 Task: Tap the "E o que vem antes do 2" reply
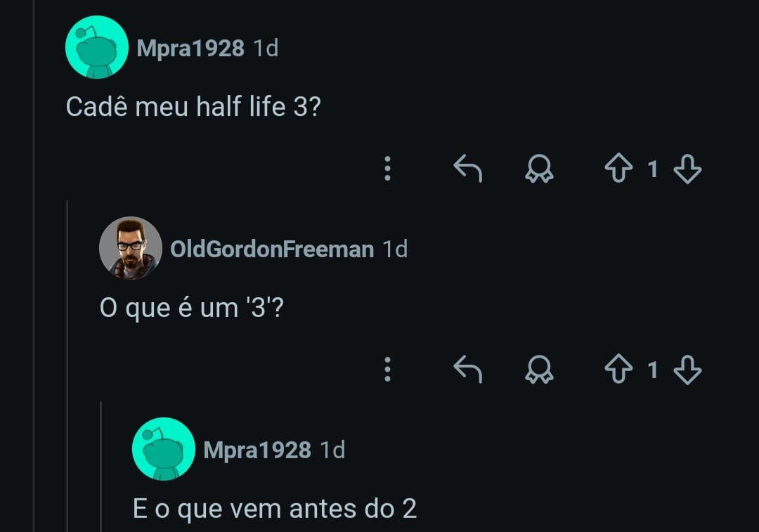[x=275, y=509]
